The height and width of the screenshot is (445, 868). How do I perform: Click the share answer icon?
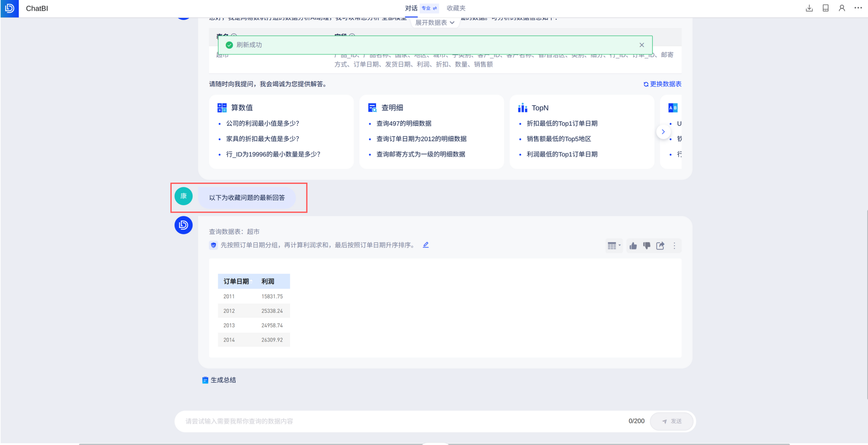[x=660, y=246]
